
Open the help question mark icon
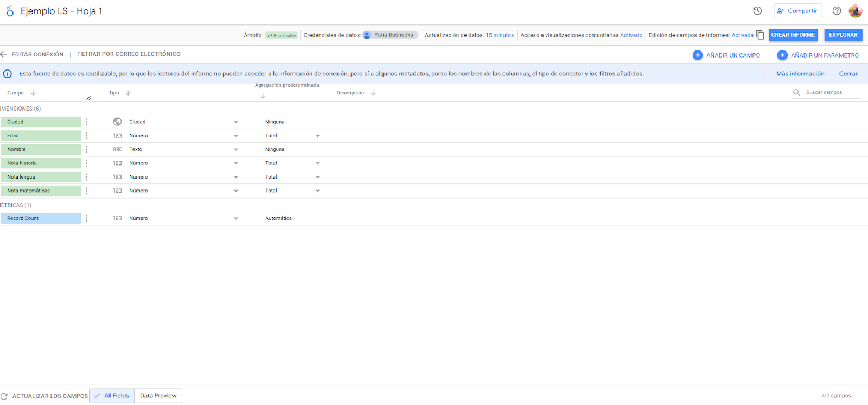coord(837,11)
